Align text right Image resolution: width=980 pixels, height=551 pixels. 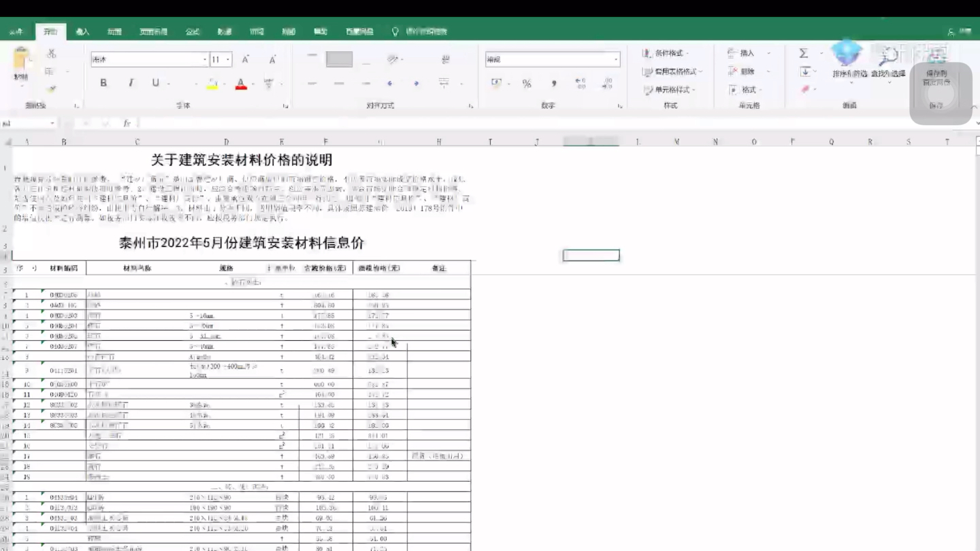click(366, 84)
